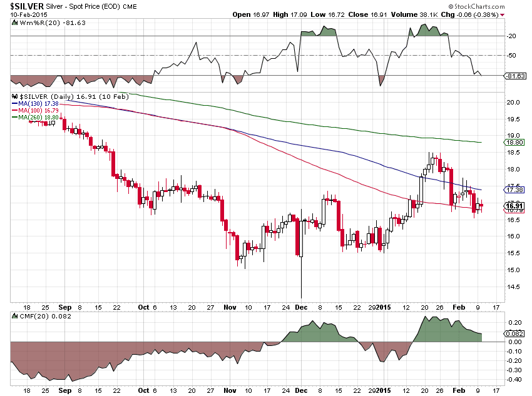
Task: Click the Oct label under price chart
Action: 143,307
